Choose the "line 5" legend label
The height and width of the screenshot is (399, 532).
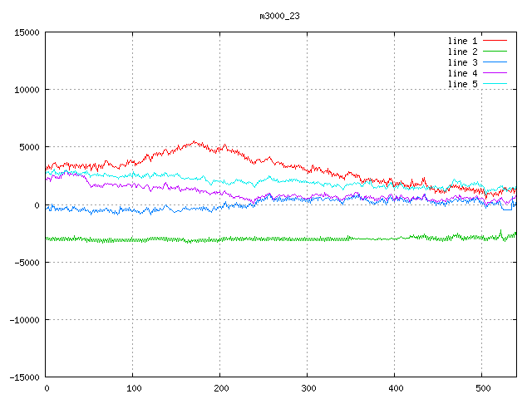462,84
